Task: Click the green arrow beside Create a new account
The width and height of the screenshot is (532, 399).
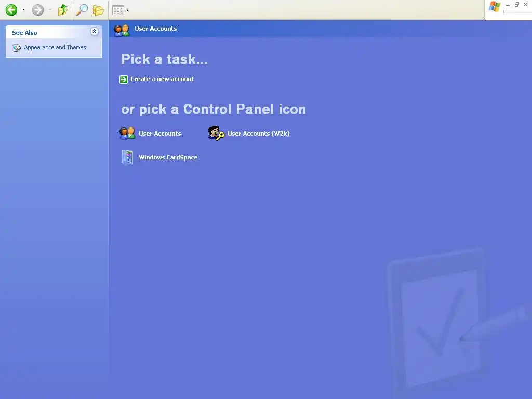Action: click(x=124, y=79)
